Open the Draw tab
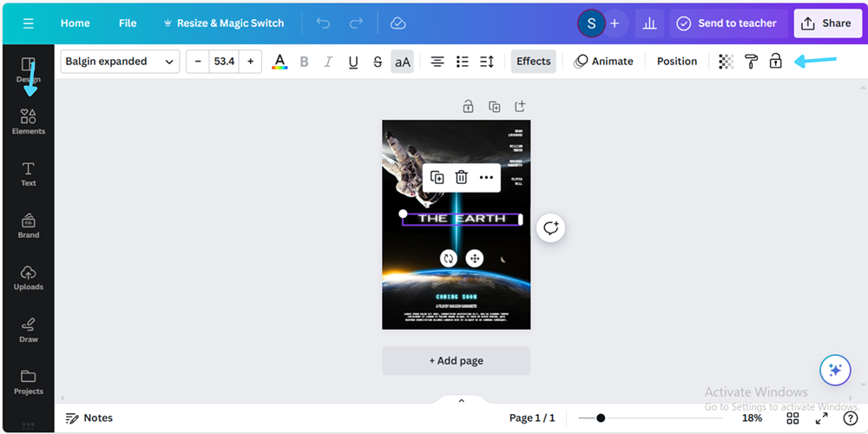 pyautogui.click(x=29, y=330)
